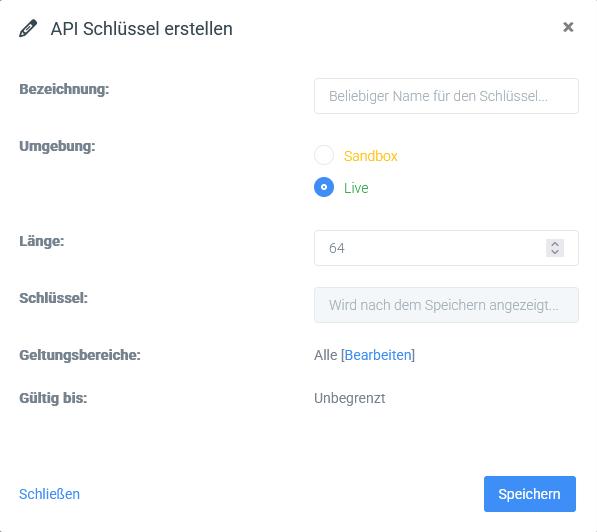The height and width of the screenshot is (532, 597).
Task: Decrease Länge with the down arrow
Action: (555, 252)
